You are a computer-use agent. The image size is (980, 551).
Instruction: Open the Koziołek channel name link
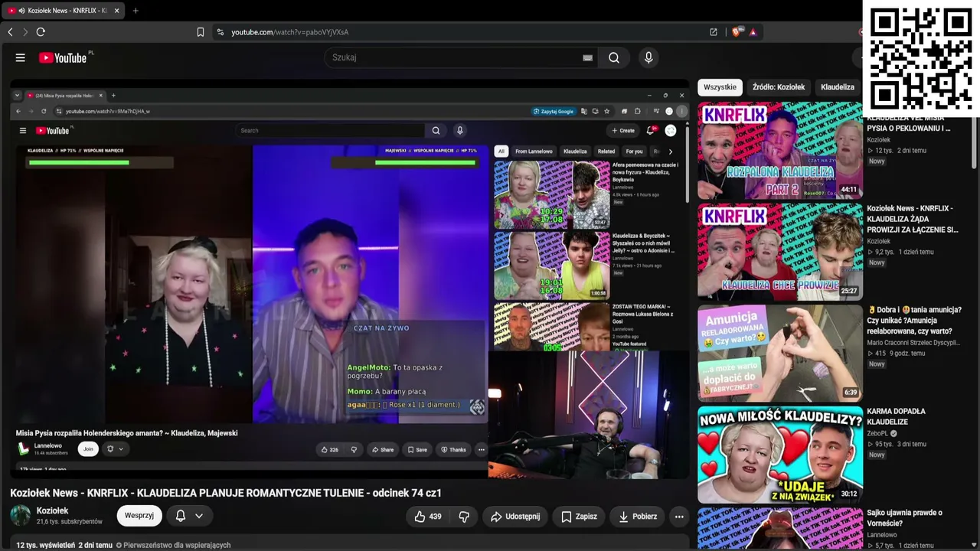coord(53,510)
